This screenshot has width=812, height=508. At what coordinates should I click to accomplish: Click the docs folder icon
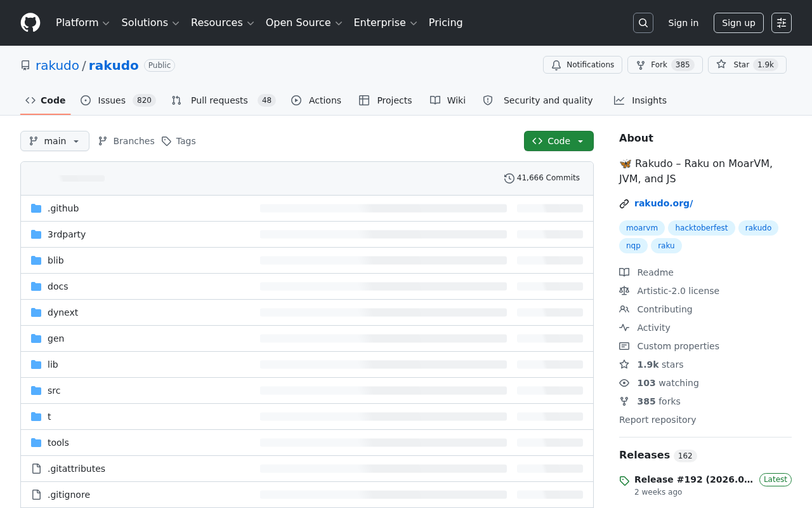tap(36, 286)
